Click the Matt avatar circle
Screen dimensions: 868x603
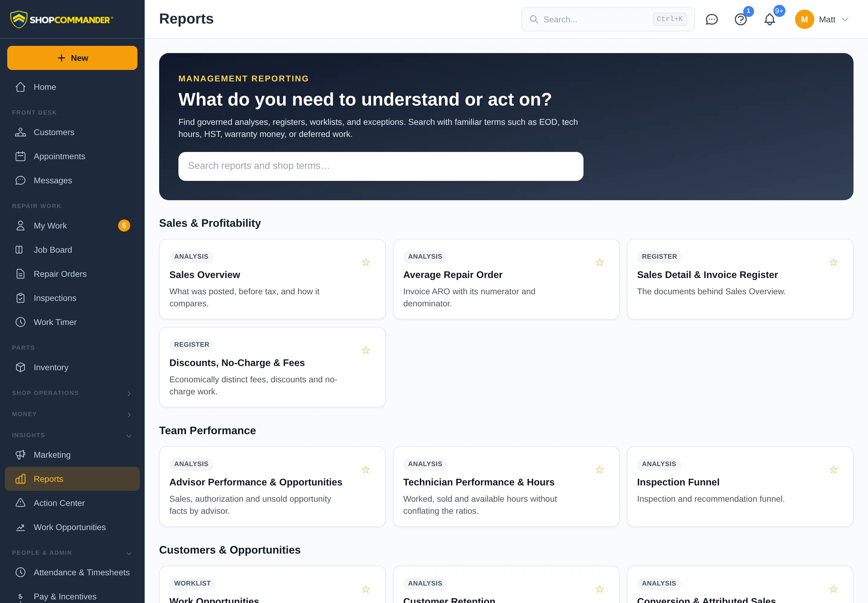tap(804, 19)
